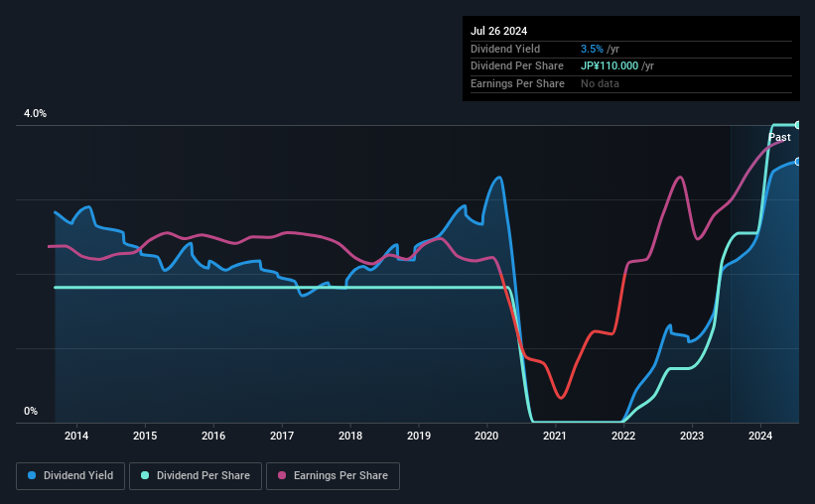The image size is (815, 504).
Task: Click the blue Dividend Yield legend dot
Action: pos(32,475)
